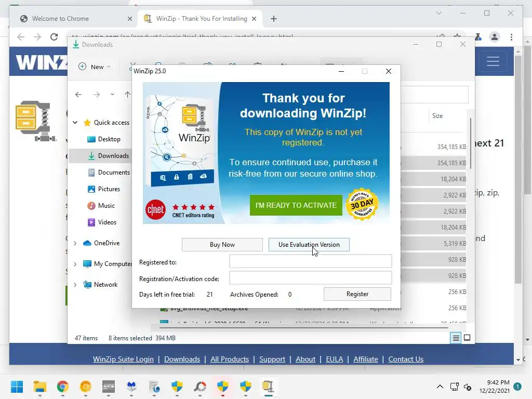The width and height of the screenshot is (532, 399).
Task: Click the Buy Now button
Action: (x=222, y=245)
